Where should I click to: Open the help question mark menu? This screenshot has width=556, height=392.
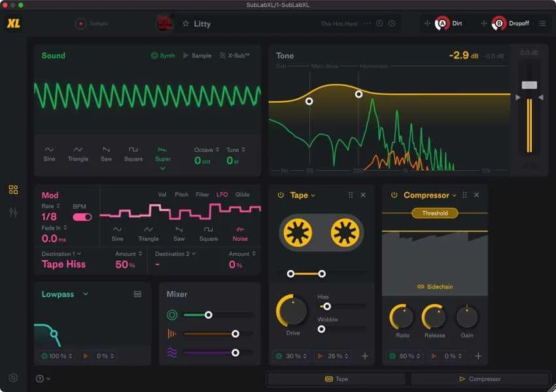[43, 378]
